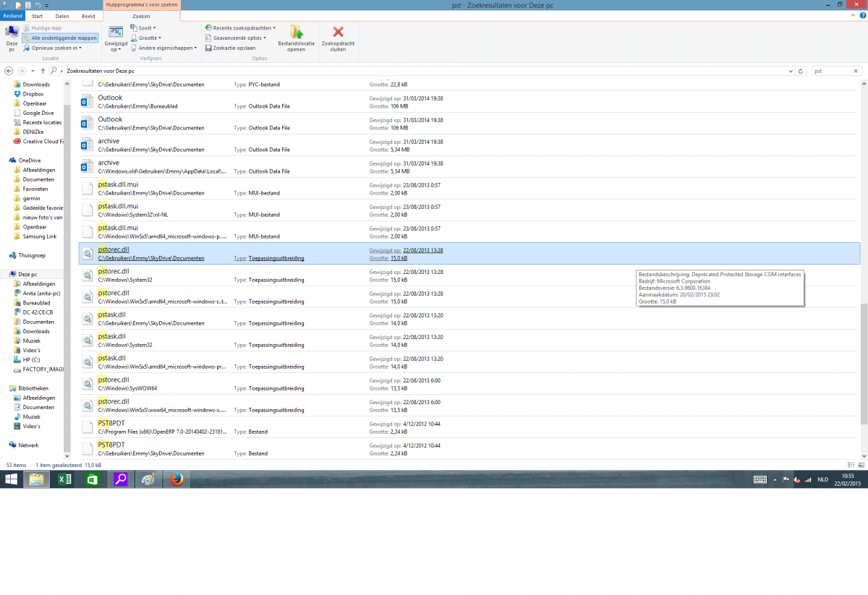Image resolution: width=868 pixels, height=595 pixels.
Task: Click Zoekopdracht sluiten red X
Action: [338, 38]
